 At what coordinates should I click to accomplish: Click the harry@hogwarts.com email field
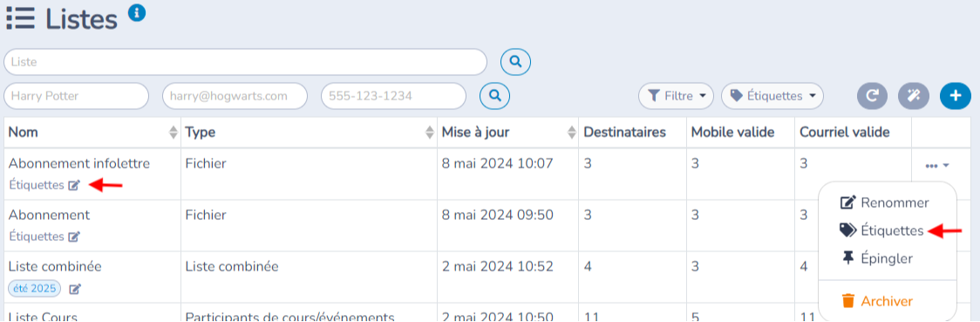(x=235, y=96)
